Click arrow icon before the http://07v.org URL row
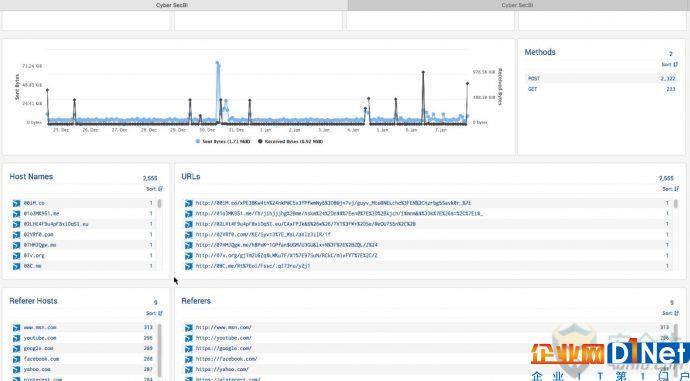 pos(188,256)
